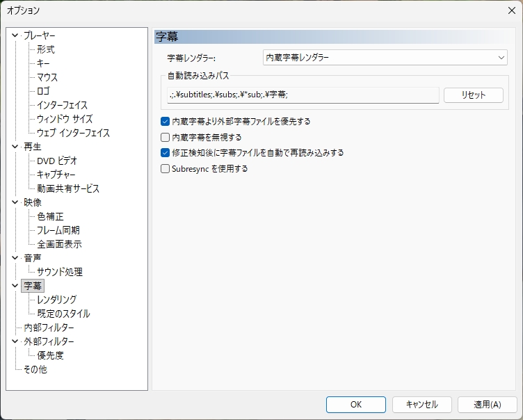Image resolution: width=523 pixels, height=420 pixels.
Task: Collapse the 映像 tree node
Action: (x=15, y=202)
